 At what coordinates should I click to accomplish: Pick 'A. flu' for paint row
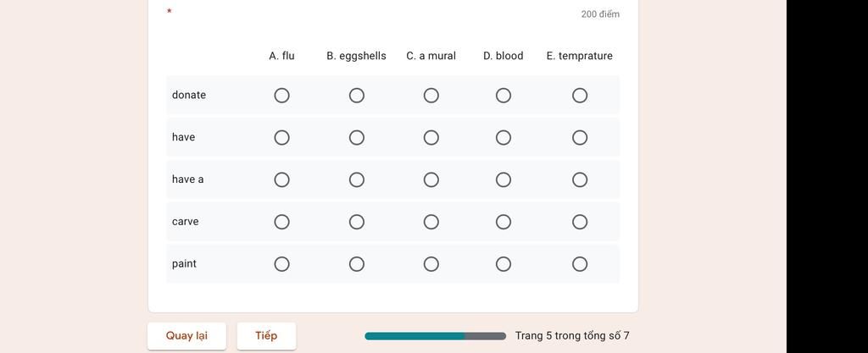tap(282, 264)
